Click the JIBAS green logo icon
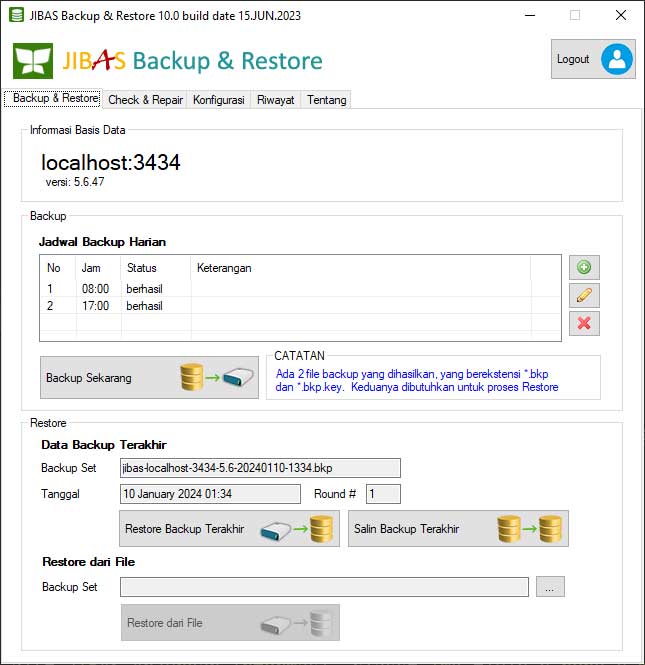 pos(33,61)
